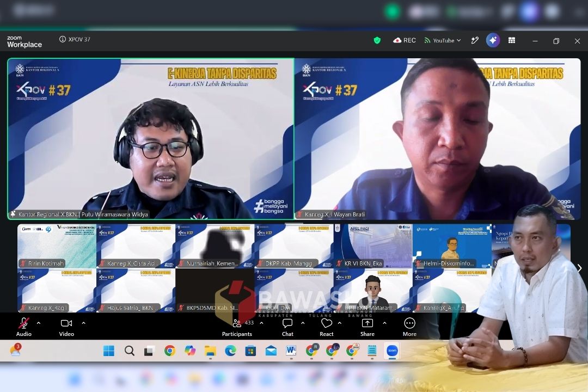Viewport: 588px width, 392px height.
Task: Launch Microsoft Edge from the taskbar
Action: click(230, 351)
